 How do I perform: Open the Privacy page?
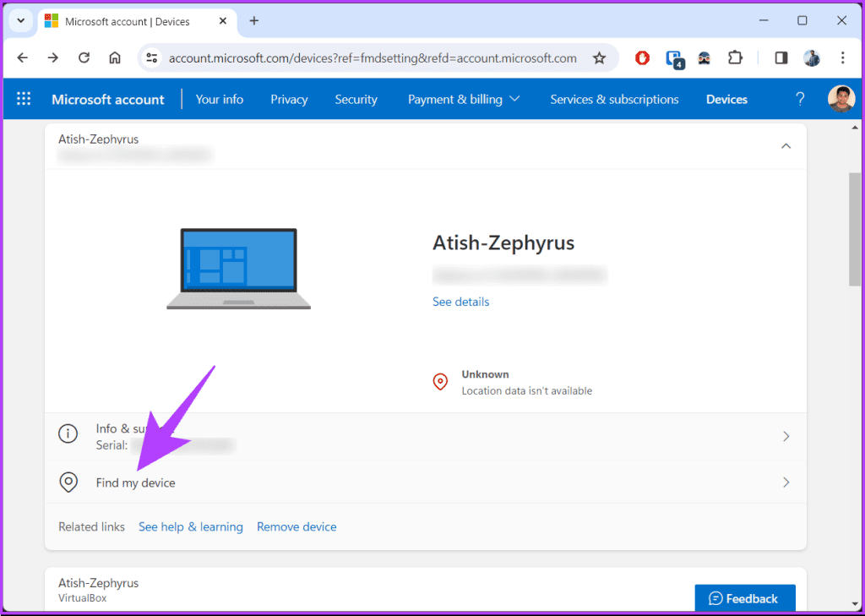click(x=289, y=100)
